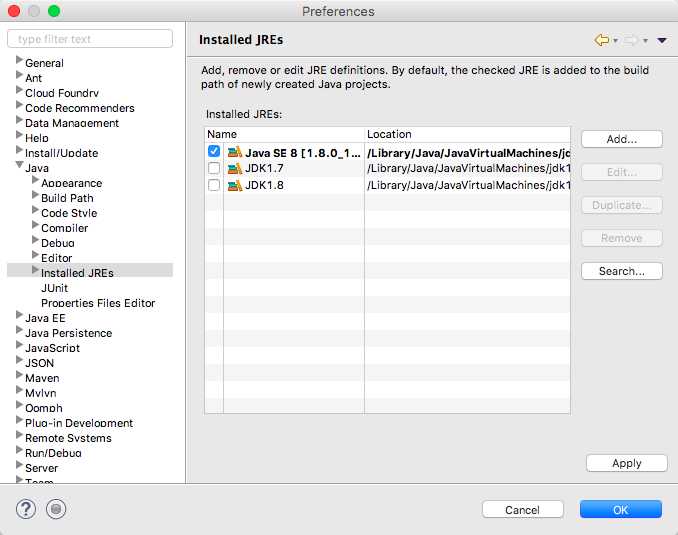
Task: Select the Java SE 8 [1.8.0_1... row name
Action: (303, 153)
